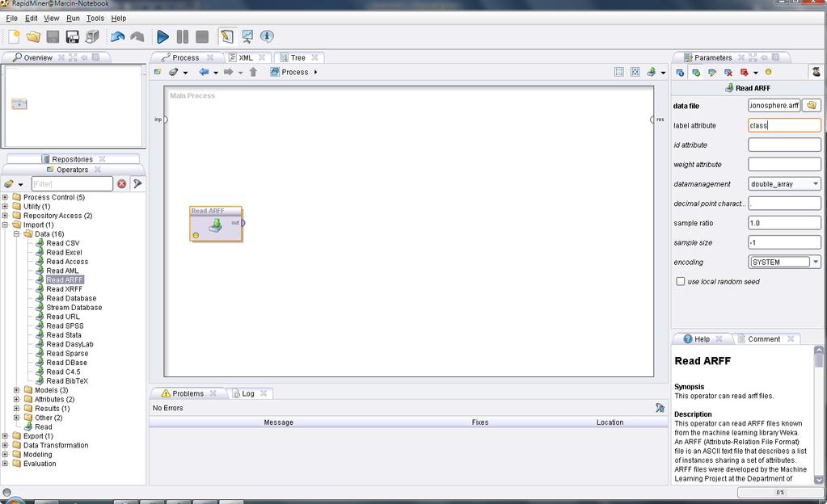827x504 pixels.
Task: Click the filter options icon beside clear
Action: (x=137, y=183)
